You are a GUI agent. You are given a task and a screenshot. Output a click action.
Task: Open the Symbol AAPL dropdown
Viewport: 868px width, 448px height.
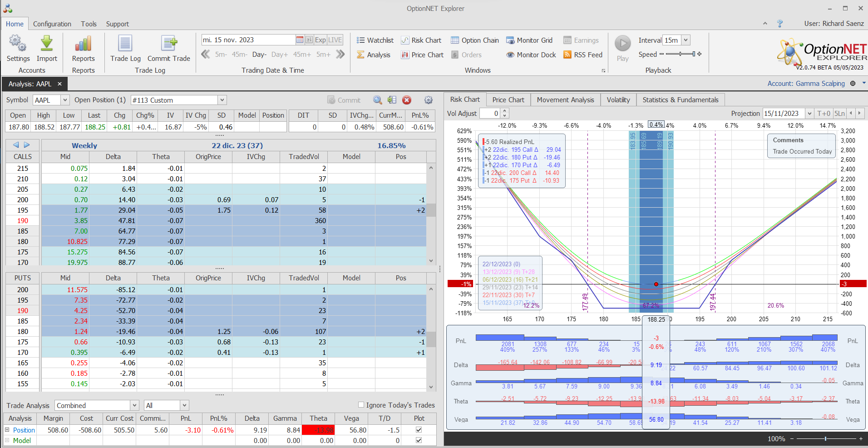pyautogui.click(x=65, y=100)
